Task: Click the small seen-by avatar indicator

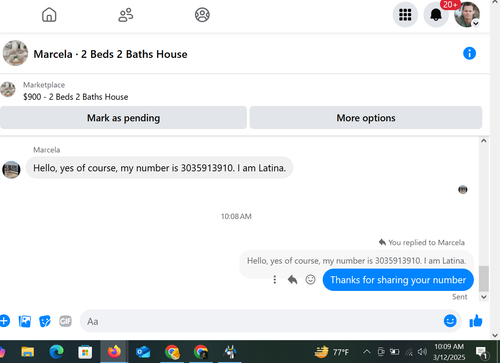Action: pyautogui.click(x=463, y=190)
